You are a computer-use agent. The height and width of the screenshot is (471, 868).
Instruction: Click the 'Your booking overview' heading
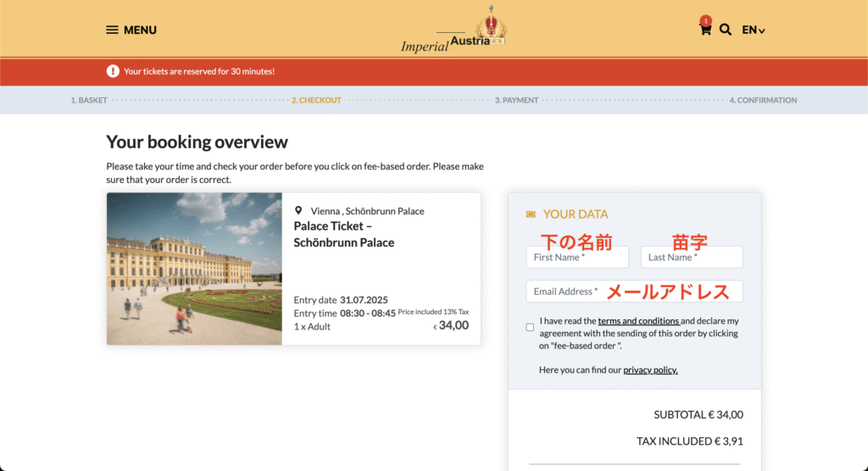[197, 142]
